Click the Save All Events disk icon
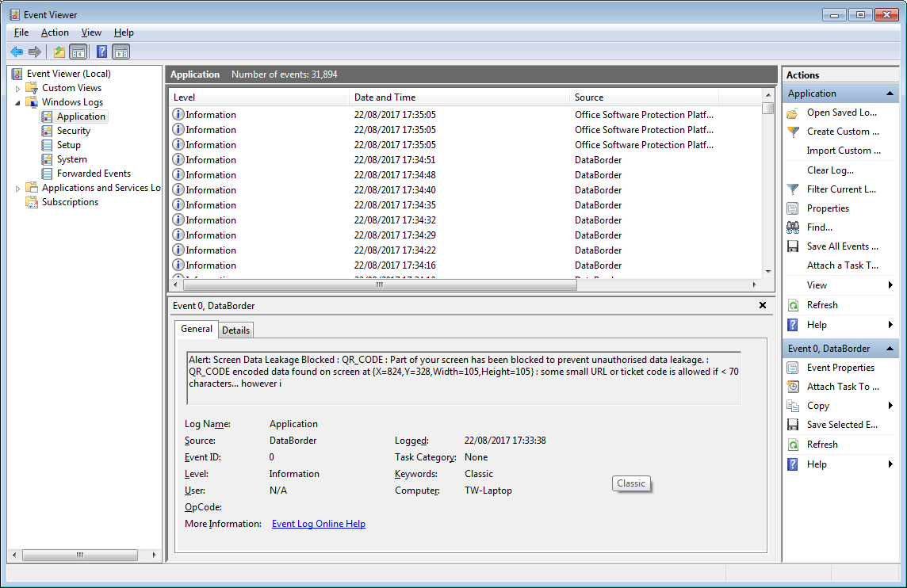 pyautogui.click(x=792, y=246)
